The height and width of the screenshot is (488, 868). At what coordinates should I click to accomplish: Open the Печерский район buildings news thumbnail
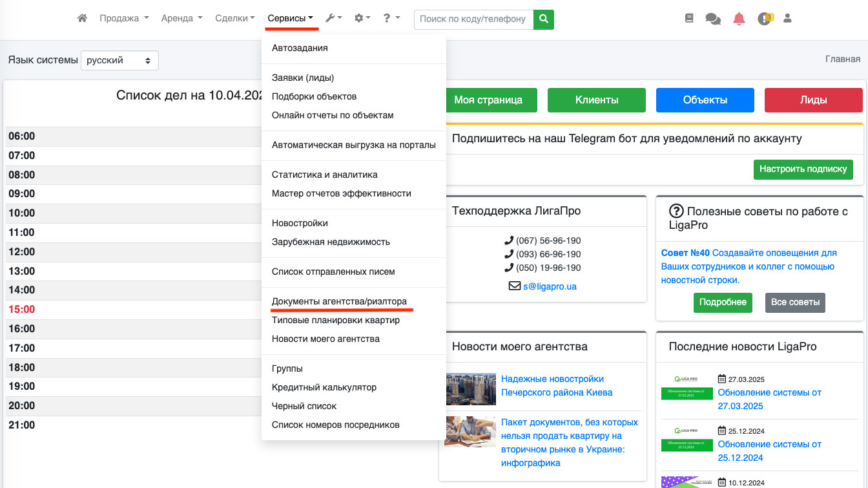coord(471,388)
